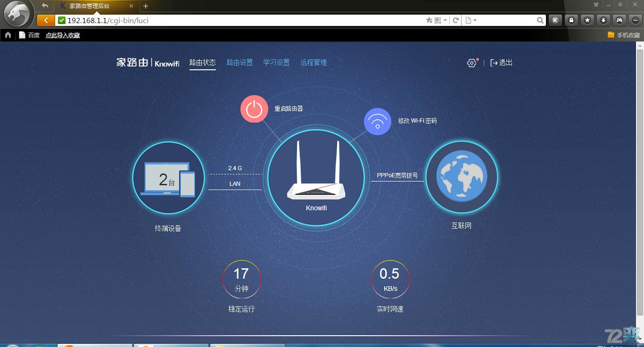Expand the more tools ellipsis menu
Viewport: 644px width, 347px height.
[x=635, y=20]
